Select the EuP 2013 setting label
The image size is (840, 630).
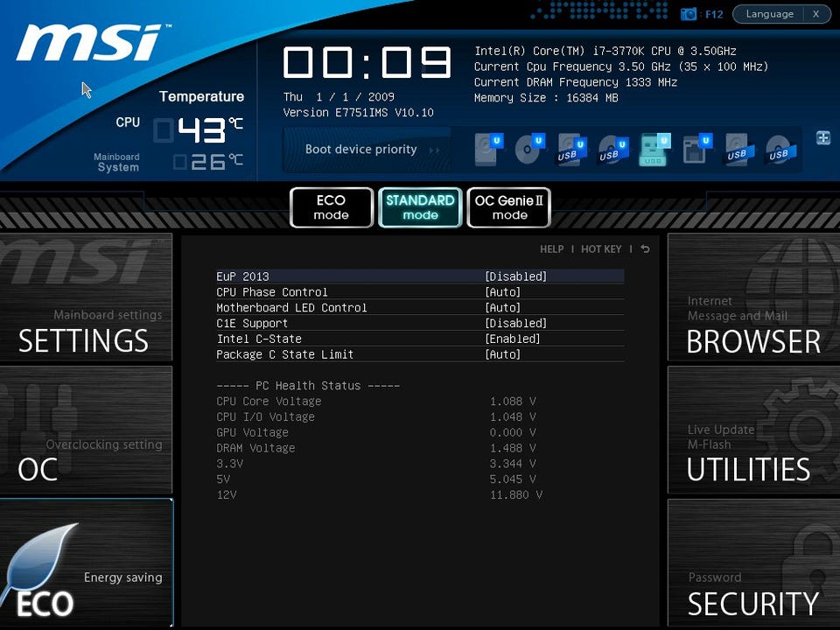click(x=242, y=276)
